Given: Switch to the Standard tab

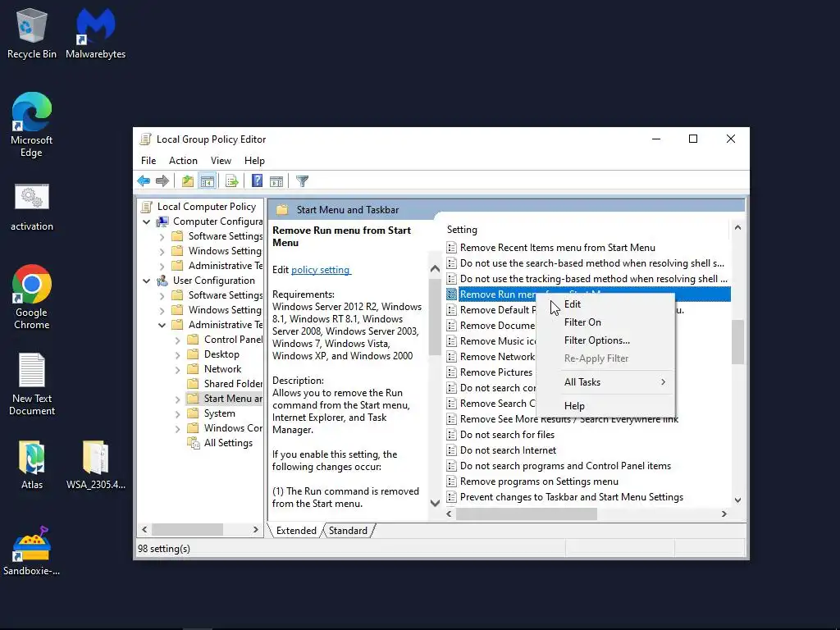Looking at the screenshot, I should [x=348, y=531].
